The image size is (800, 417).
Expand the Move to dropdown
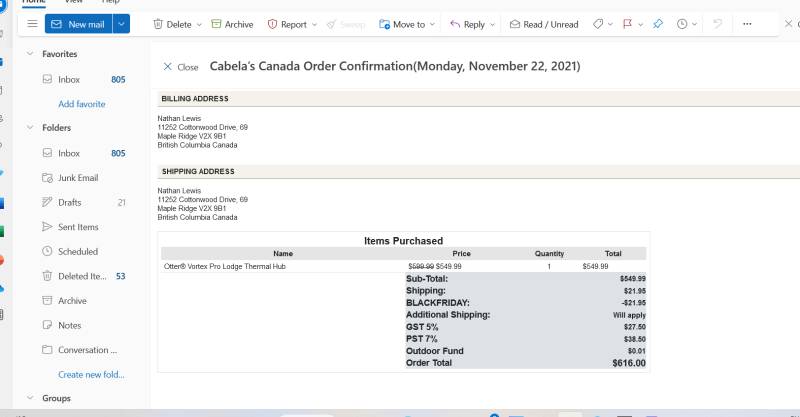(433, 24)
